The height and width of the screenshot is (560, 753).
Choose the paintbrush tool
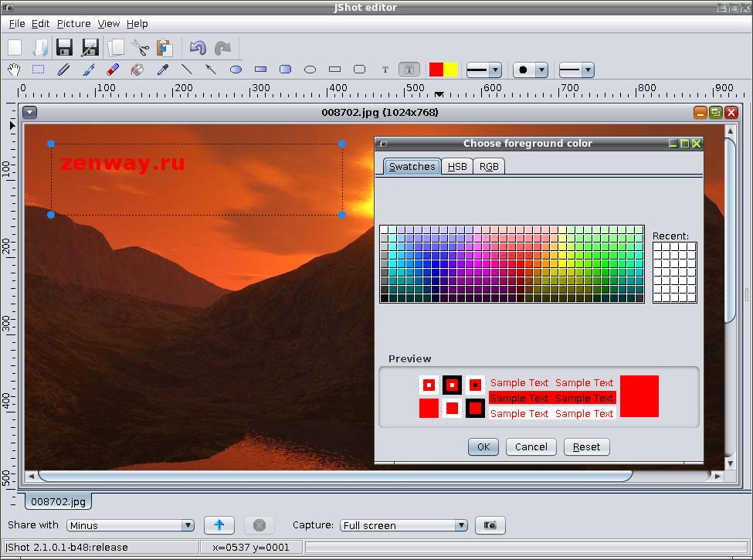[88, 70]
